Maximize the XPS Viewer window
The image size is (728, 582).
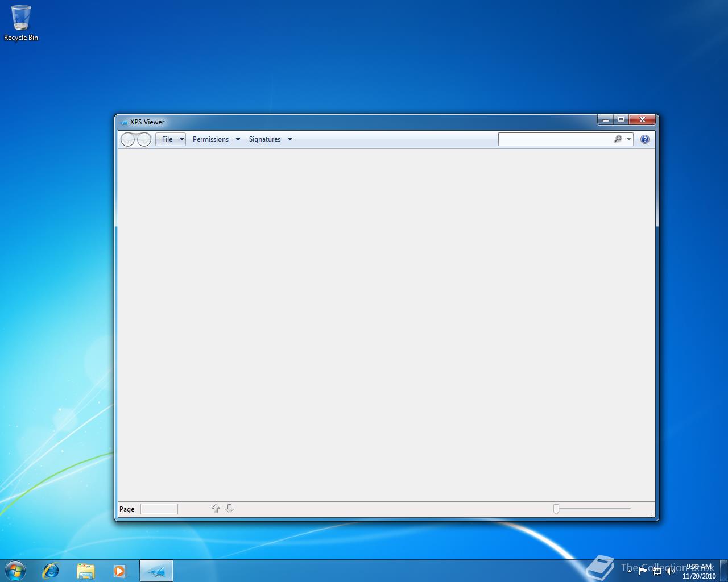click(x=621, y=120)
